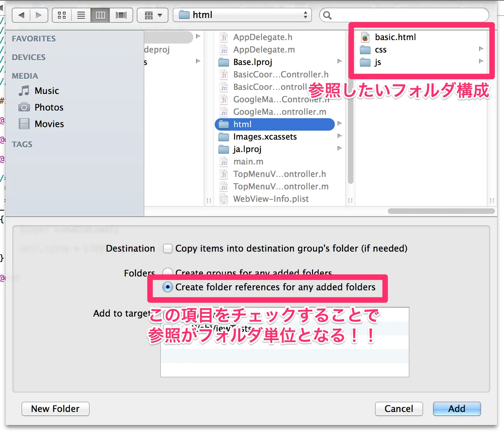This screenshot has height=432, width=504.
Task: Select the AppDelegate.m file
Action: 264,49
